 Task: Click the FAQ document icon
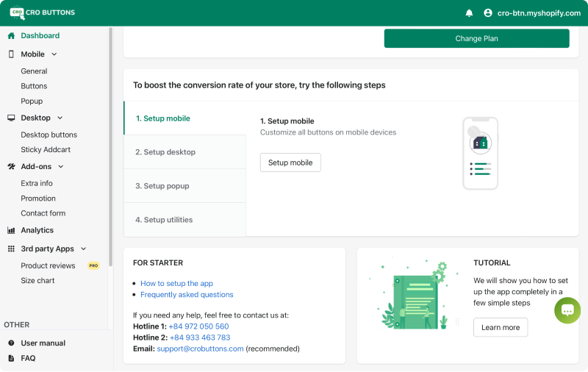pyautogui.click(x=11, y=359)
